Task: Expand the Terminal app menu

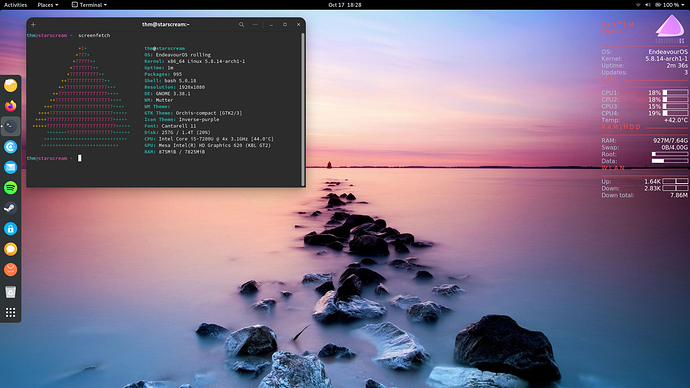Action: click(89, 5)
